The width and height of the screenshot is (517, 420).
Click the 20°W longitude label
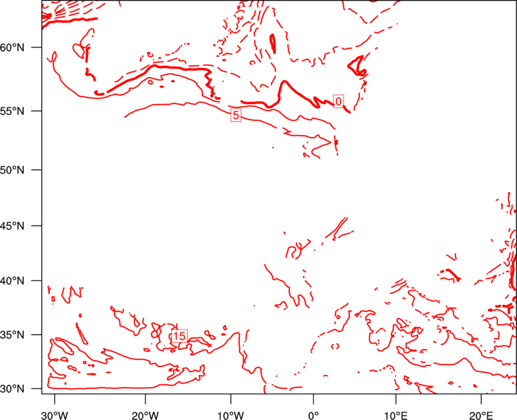(145, 415)
